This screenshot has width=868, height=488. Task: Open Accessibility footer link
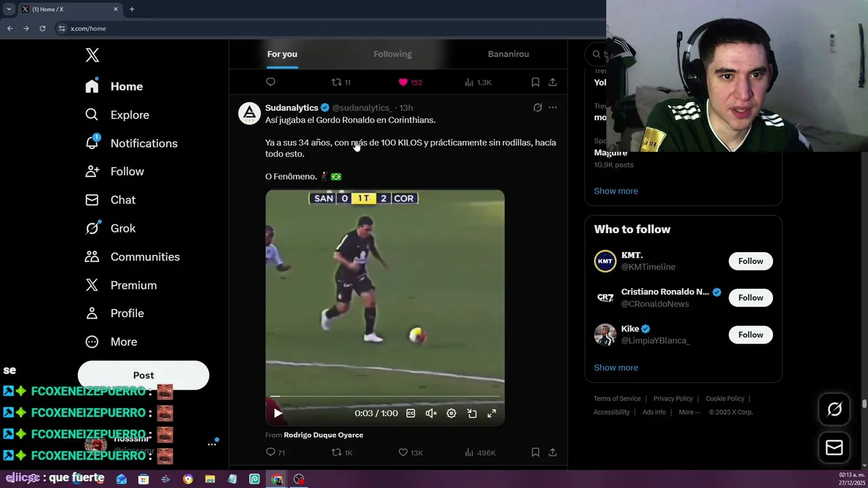pyautogui.click(x=612, y=412)
